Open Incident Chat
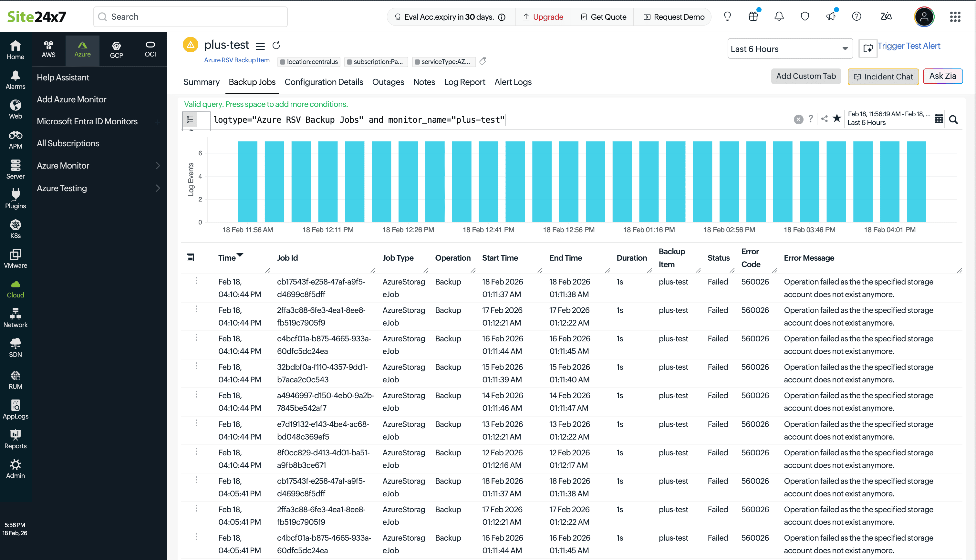The height and width of the screenshot is (560, 976). point(883,77)
